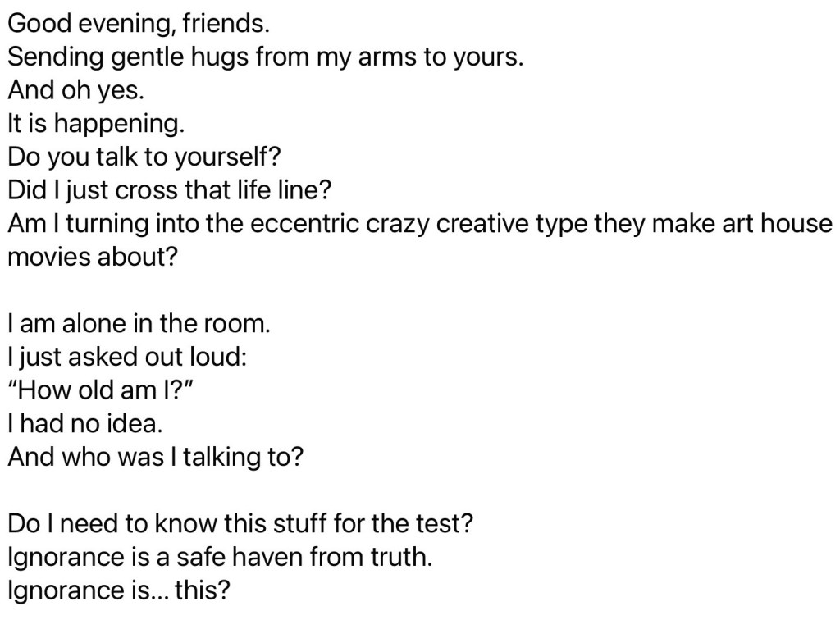840x620 pixels.
Task: Click the word "hugs" in the second line
Action: (x=220, y=57)
